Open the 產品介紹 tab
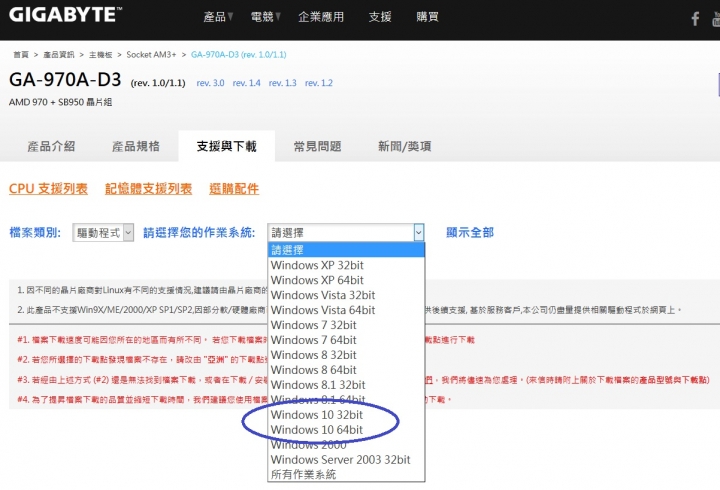720x490 pixels. point(51,146)
